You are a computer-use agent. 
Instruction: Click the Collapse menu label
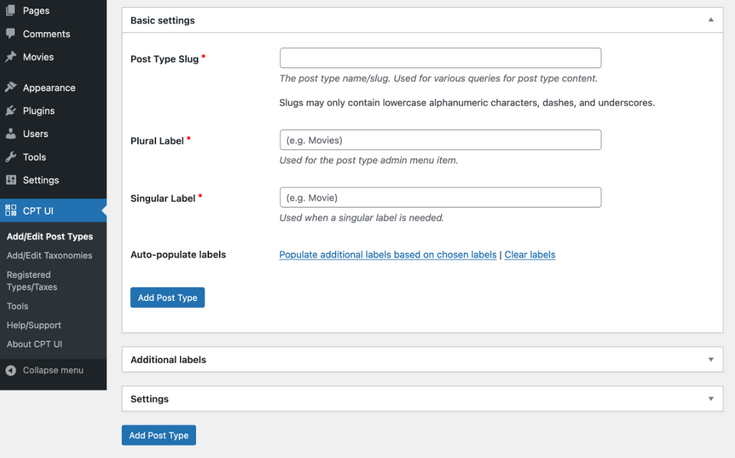[53, 370]
